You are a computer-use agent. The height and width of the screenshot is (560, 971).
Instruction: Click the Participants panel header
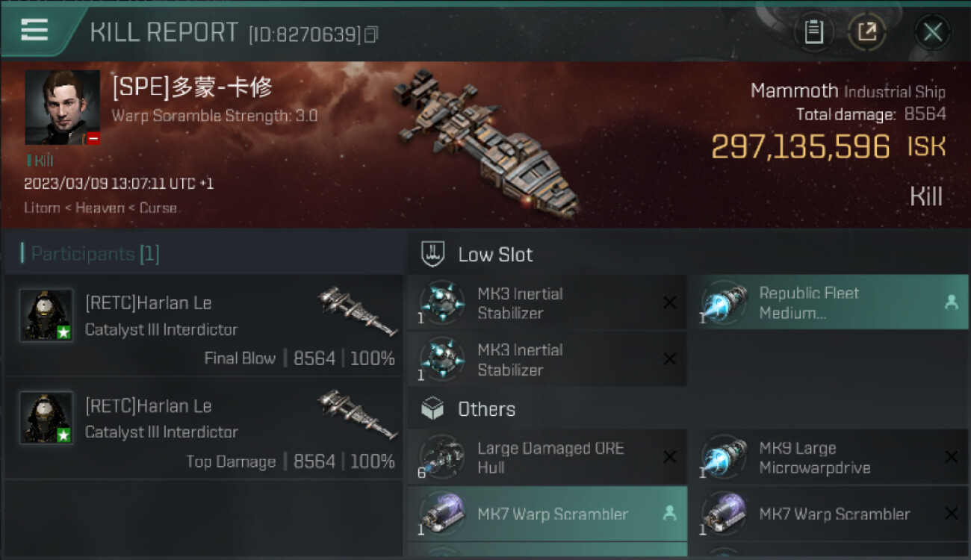click(90, 254)
